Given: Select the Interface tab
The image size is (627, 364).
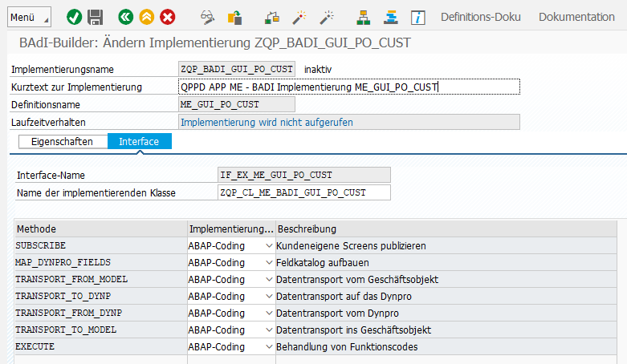Looking at the screenshot, I should click(139, 142).
